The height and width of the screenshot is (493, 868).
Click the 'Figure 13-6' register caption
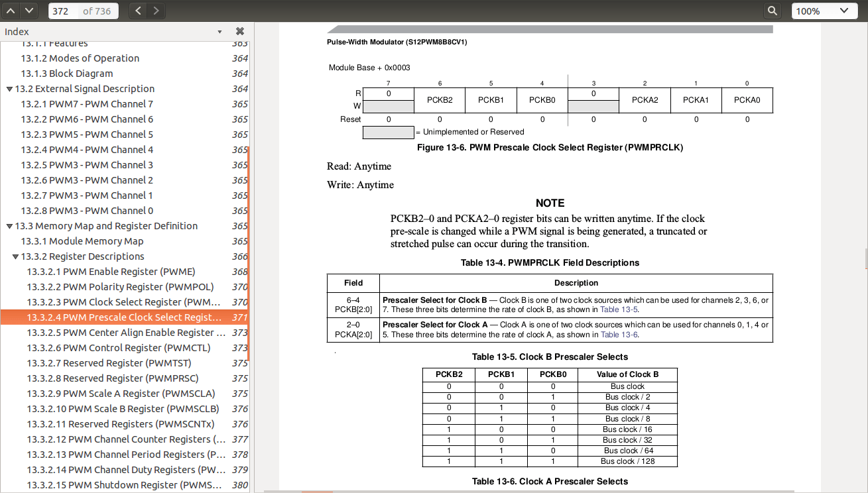550,147
